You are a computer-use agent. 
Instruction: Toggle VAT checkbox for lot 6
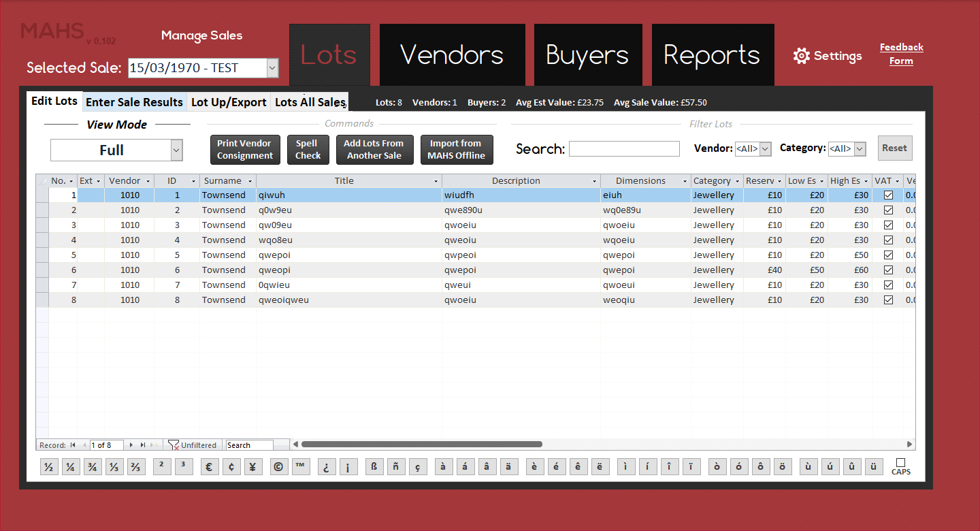(888, 270)
